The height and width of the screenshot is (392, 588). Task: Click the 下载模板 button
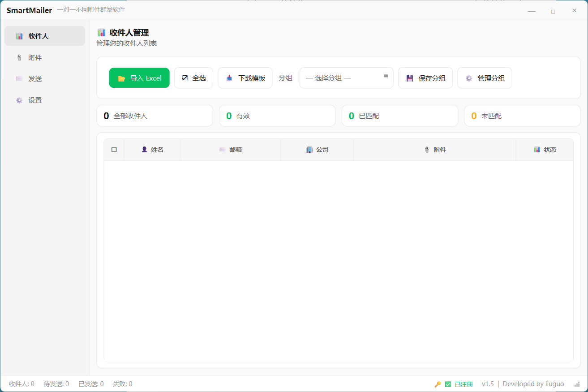tap(245, 78)
